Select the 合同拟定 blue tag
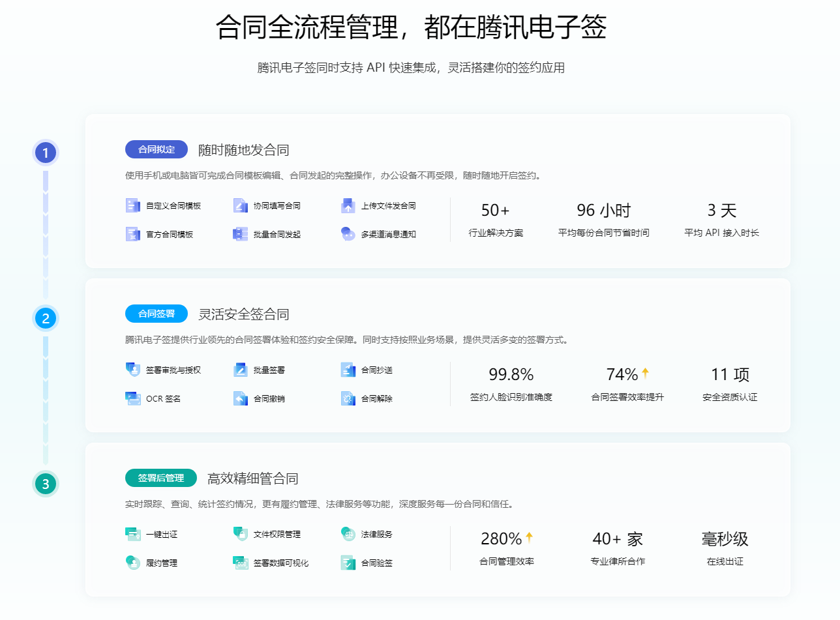The image size is (840, 620). pyautogui.click(x=157, y=149)
